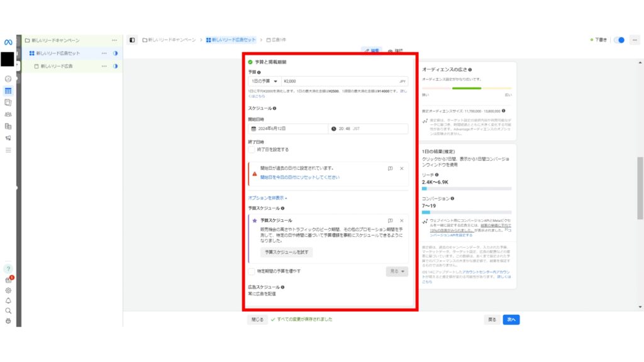Open the search magnifier icon in sidebar
Screen dimensions: 644x362
click(8, 310)
